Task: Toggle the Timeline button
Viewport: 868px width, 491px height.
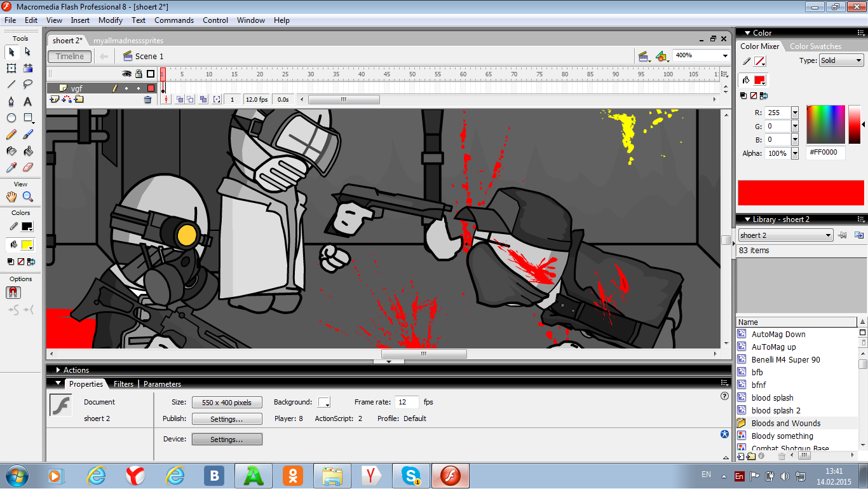Action: click(x=70, y=56)
